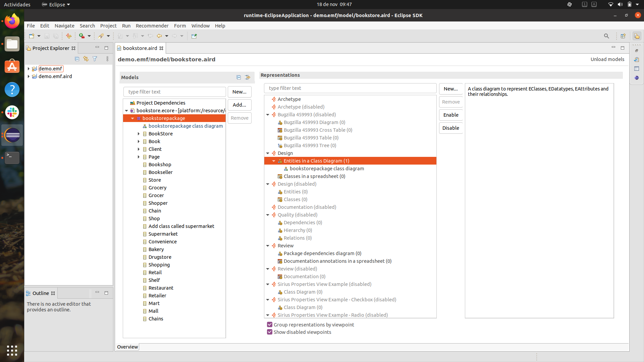The image size is (644, 362).
Task: Click the yellow Back navigation arrow
Action: (x=159, y=36)
